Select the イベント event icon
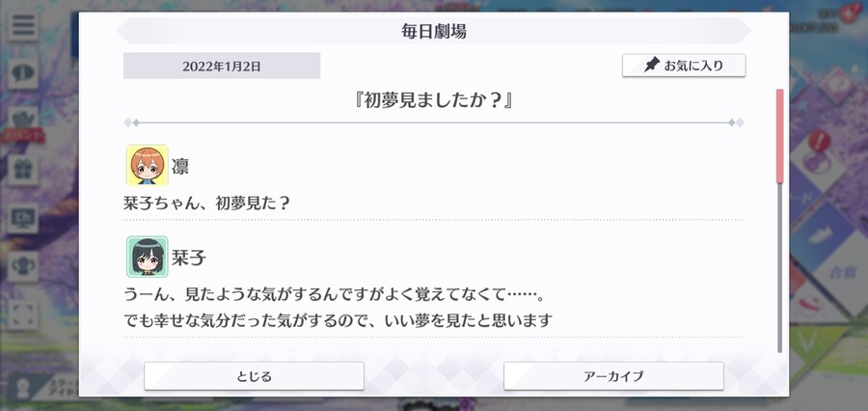This screenshot has height=411, width=868. coord(23,123)
